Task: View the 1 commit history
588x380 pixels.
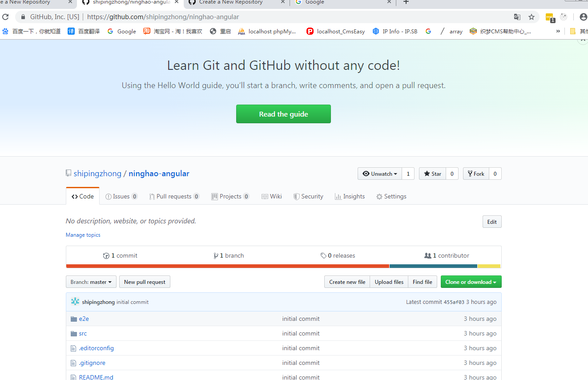Action: tap(120, 255)
